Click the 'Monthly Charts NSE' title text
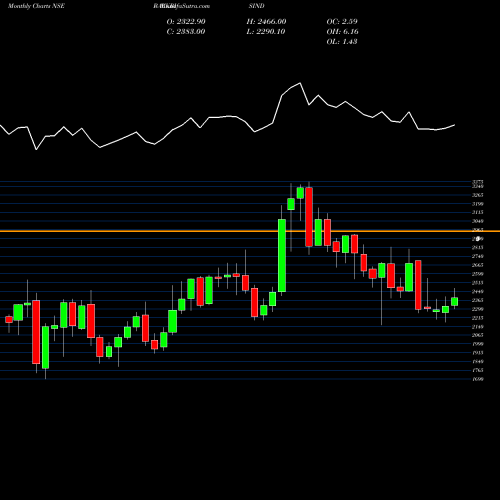The width and height of the screenshot is (500, 500). [x=36, y=6]
